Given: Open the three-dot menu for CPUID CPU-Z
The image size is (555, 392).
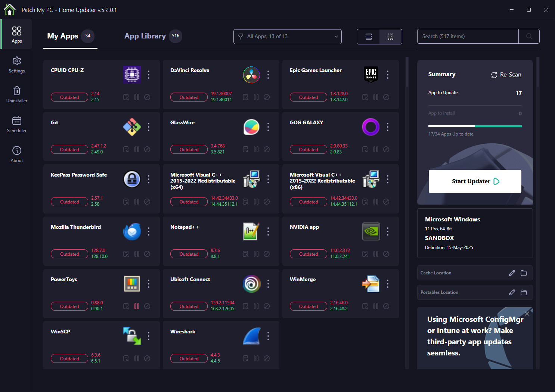Looking at the screenshot, I should 149,75.
